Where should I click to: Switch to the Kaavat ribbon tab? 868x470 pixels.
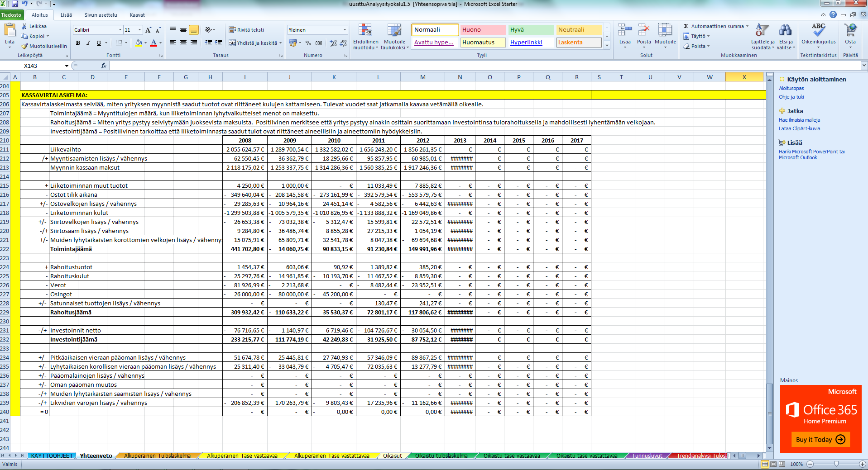[137, 15]
